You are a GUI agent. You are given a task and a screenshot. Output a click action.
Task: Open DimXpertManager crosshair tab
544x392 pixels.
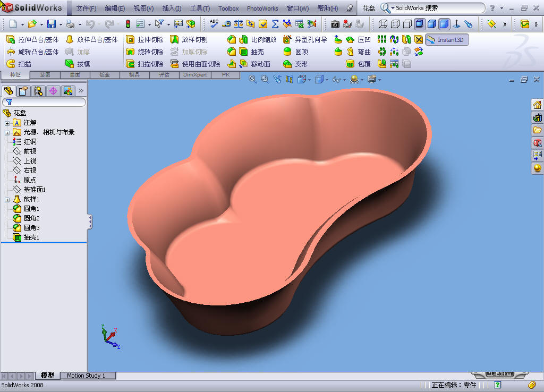click(x=53, y=91)
